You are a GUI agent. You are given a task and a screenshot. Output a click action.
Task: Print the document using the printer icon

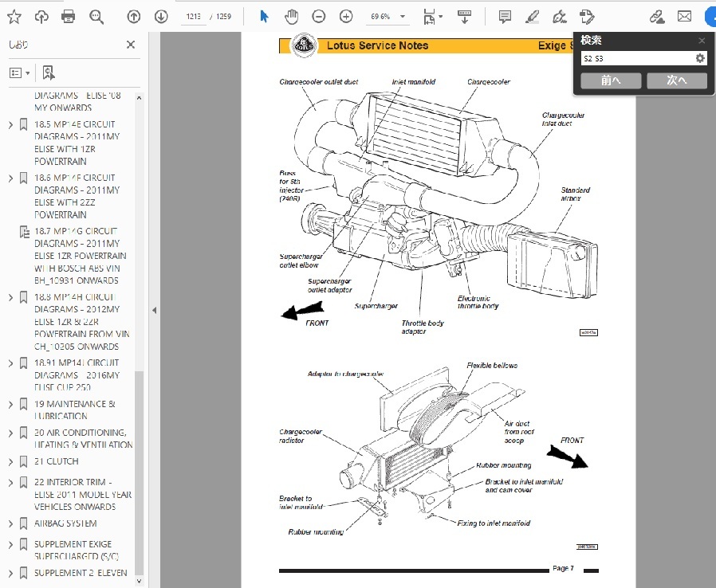click(x=68, y=17)
